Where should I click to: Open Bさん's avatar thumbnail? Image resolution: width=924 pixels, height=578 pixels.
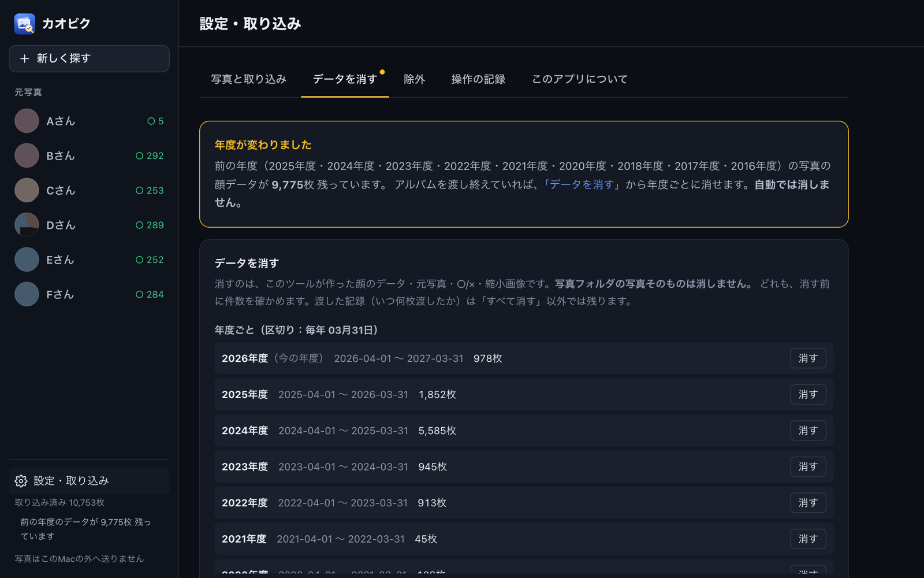point(27,155)
